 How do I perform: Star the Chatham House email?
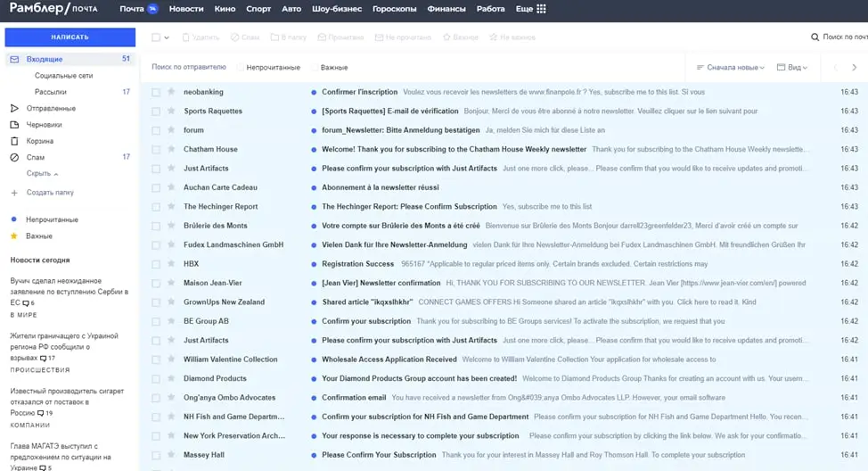point(171,149)
